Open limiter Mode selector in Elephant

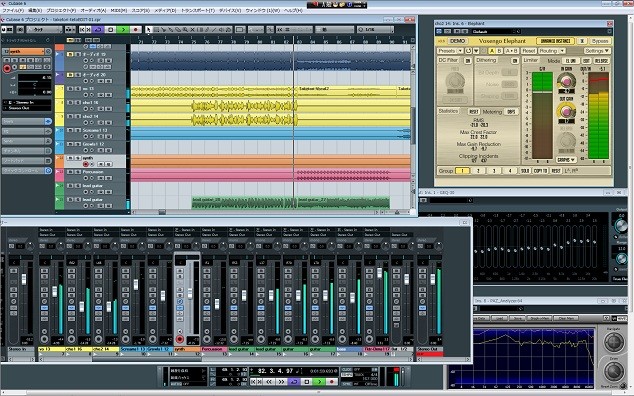click(x=571, y=61)
